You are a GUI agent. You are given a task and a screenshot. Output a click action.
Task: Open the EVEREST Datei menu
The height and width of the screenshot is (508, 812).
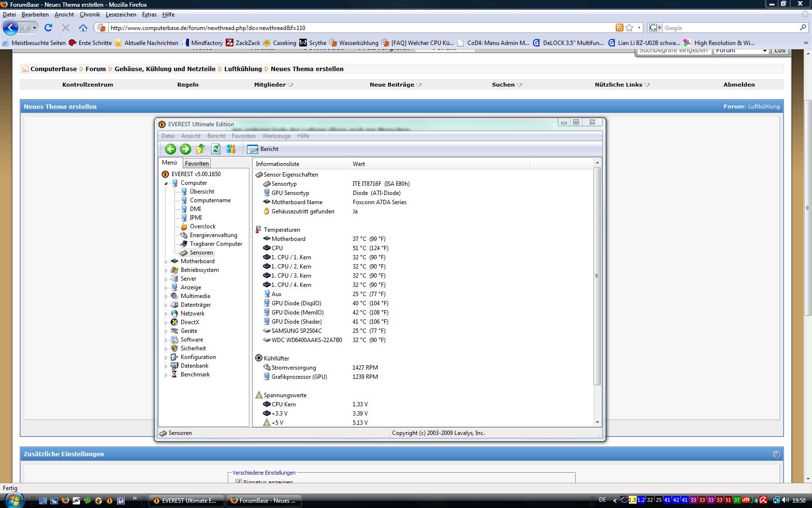[168, 136]
